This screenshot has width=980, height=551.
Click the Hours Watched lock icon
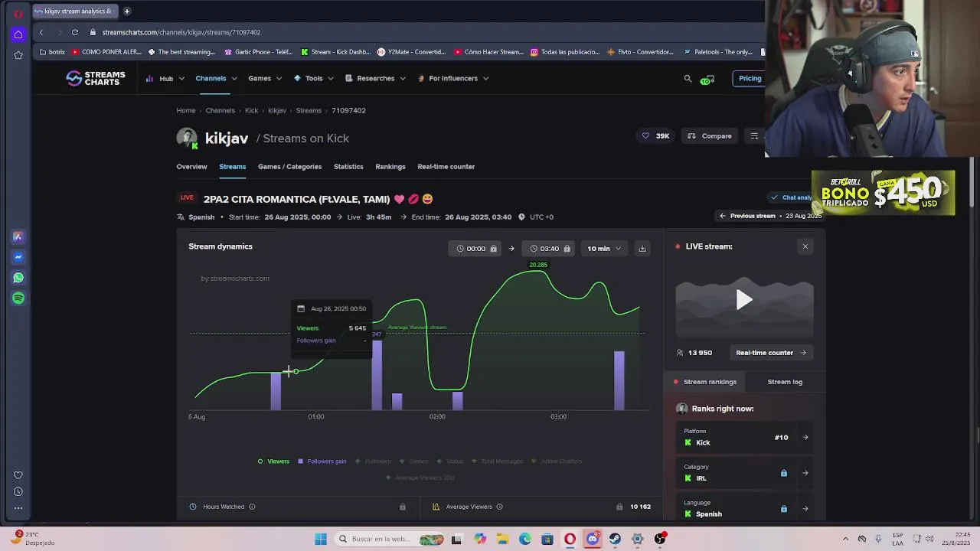pos(402,507)
